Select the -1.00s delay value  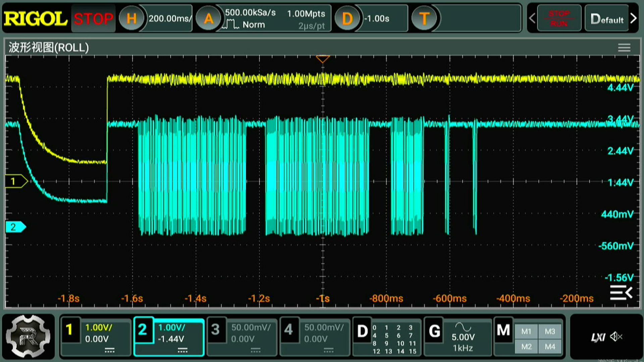click(377, 18)
